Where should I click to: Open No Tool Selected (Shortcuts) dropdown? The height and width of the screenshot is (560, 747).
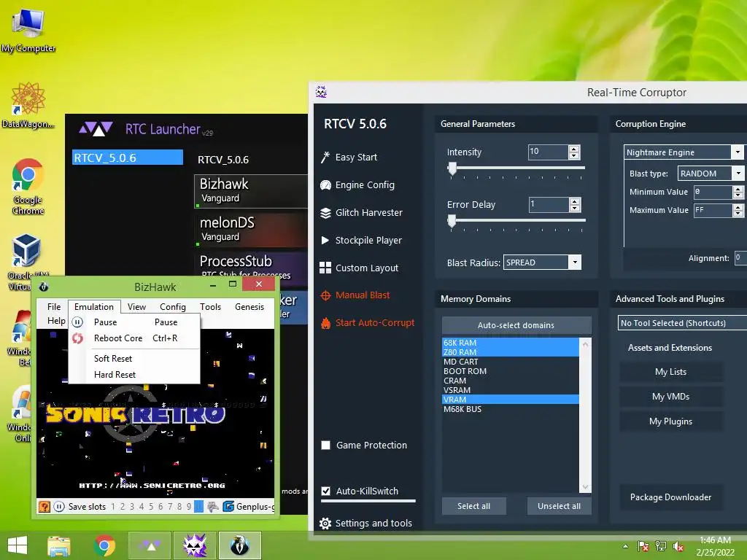click(x=682, y=323)
